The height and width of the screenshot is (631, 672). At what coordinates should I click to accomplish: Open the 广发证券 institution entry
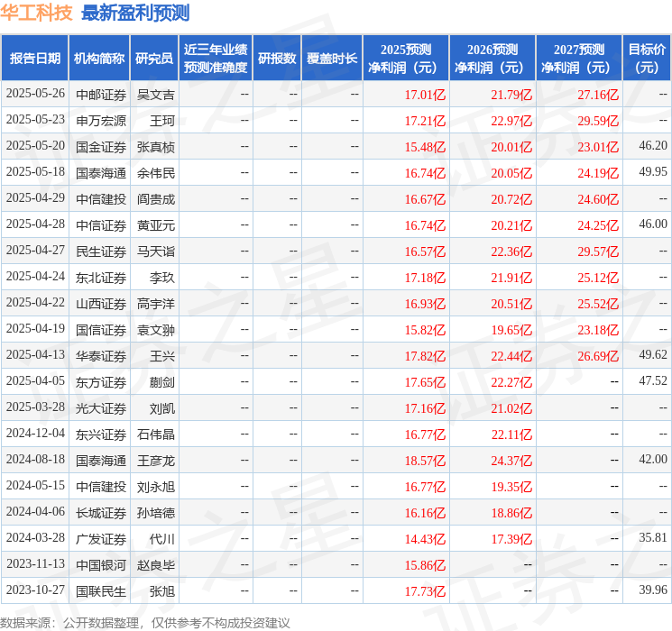click(101, 538)
